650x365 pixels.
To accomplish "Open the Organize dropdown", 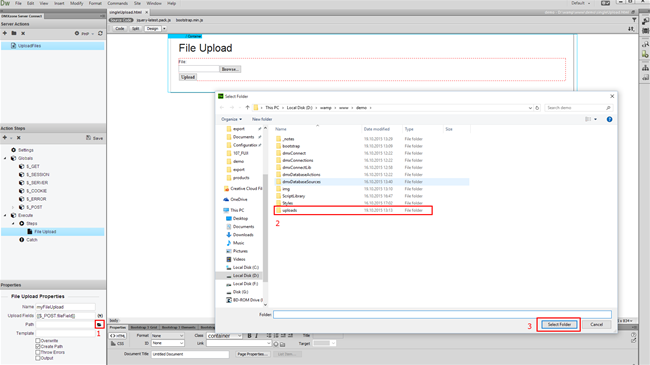I will (231, 119).
